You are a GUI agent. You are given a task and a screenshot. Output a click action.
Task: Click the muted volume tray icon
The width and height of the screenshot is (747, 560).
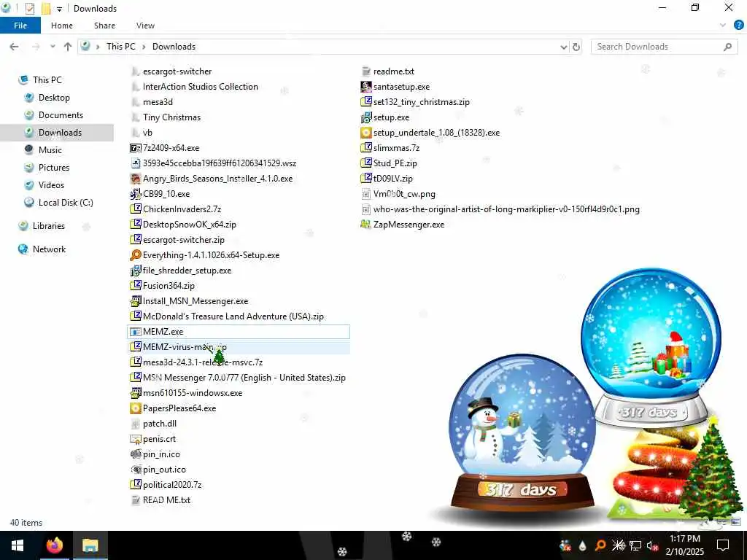[652, 545]
